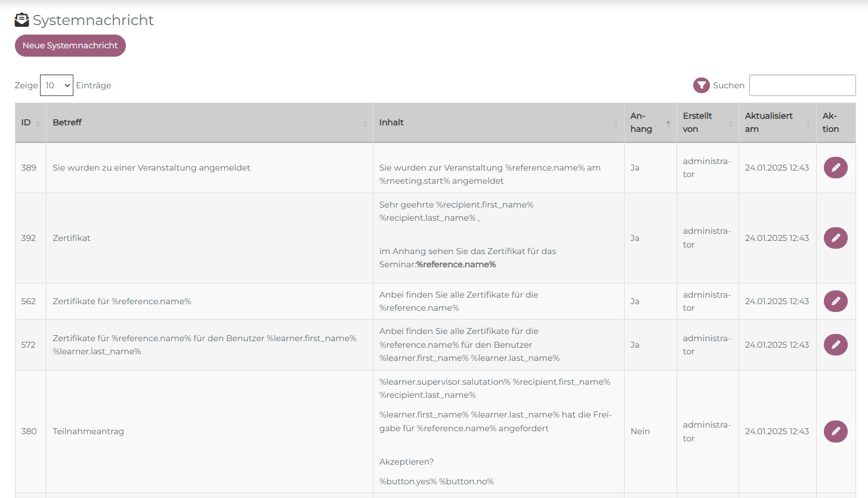Select the row with subject Teilnahmeantrag
The width and height of the screenshot is (868, 498).
(88, 431)
